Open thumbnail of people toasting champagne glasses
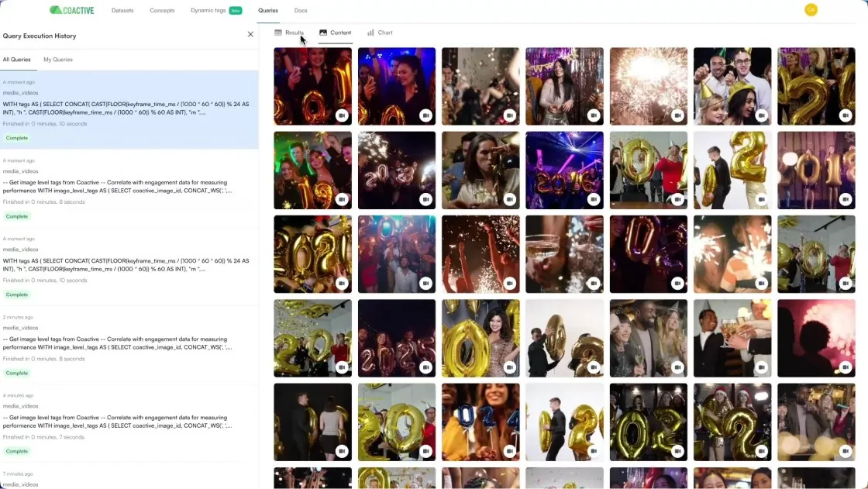Image resolution: width=868 pixels, height=489 pixels. 732,339
